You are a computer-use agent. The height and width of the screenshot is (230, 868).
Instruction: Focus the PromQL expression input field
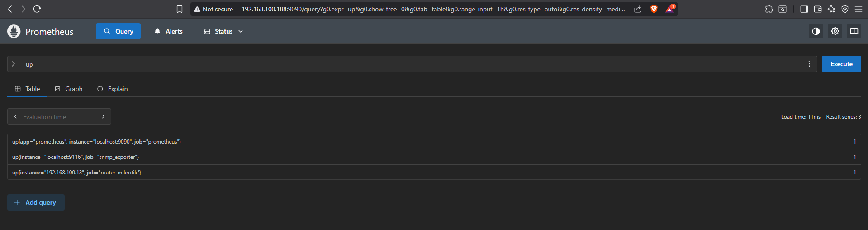click(407, 64)
